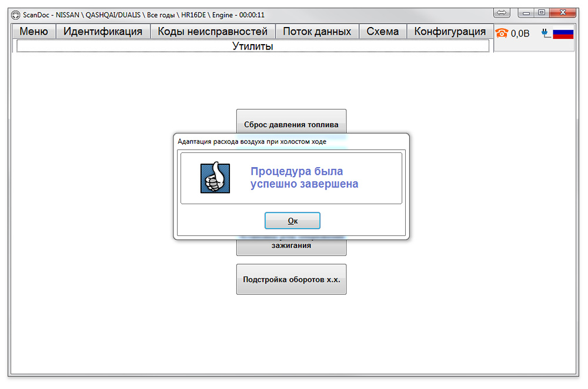Close the ScanDoc window
This screenshot has height=389, width=588.
click(x=562, y=13)
